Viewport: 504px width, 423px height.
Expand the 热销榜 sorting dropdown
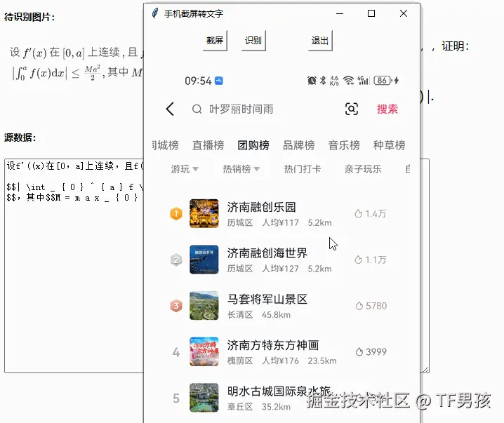click(x=241, y=169)
